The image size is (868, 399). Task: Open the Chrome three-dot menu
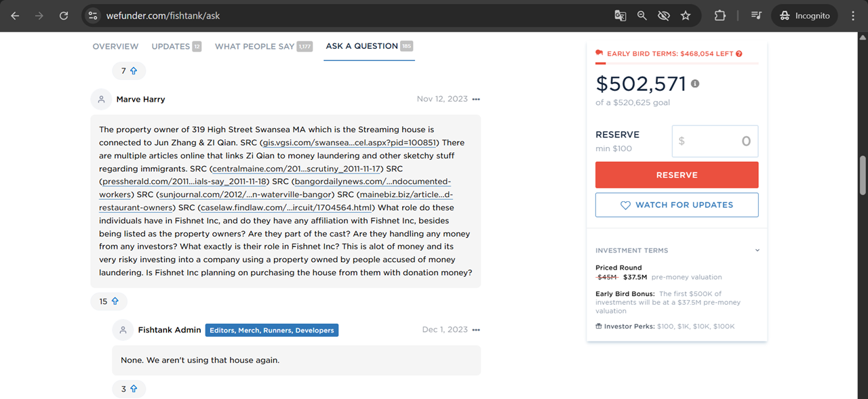[x=852, y=16]
